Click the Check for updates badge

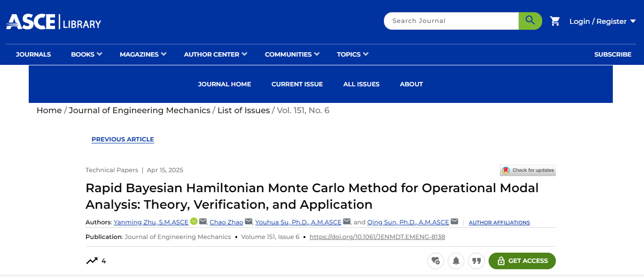click(x=528, y=170)
